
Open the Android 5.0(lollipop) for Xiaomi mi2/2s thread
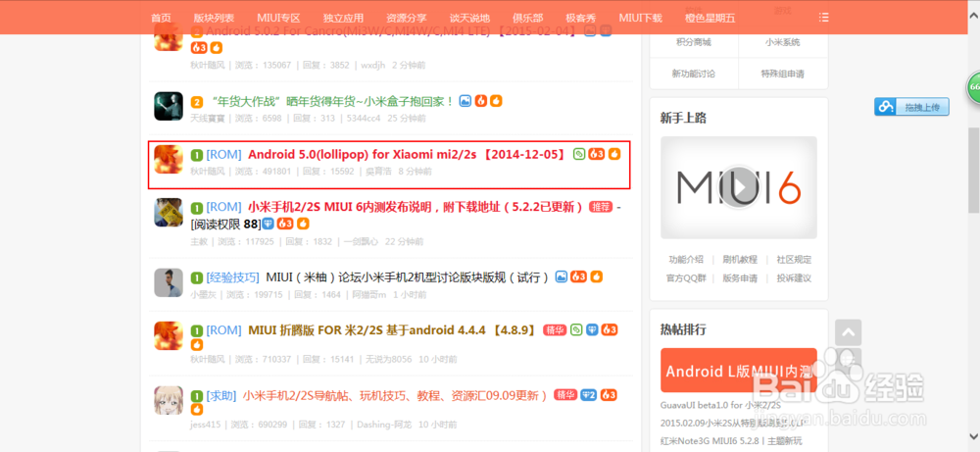[x=407, y=154]
